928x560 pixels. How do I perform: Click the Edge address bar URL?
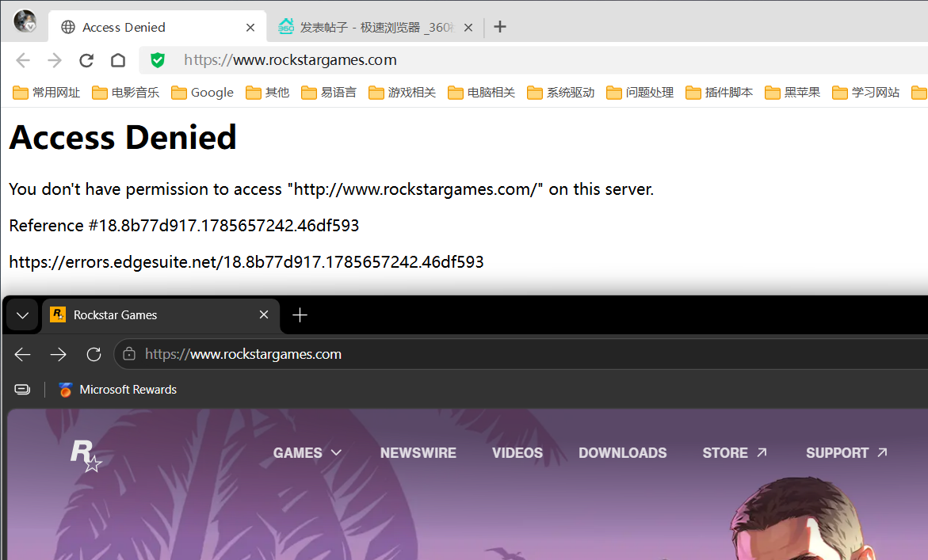243,354
